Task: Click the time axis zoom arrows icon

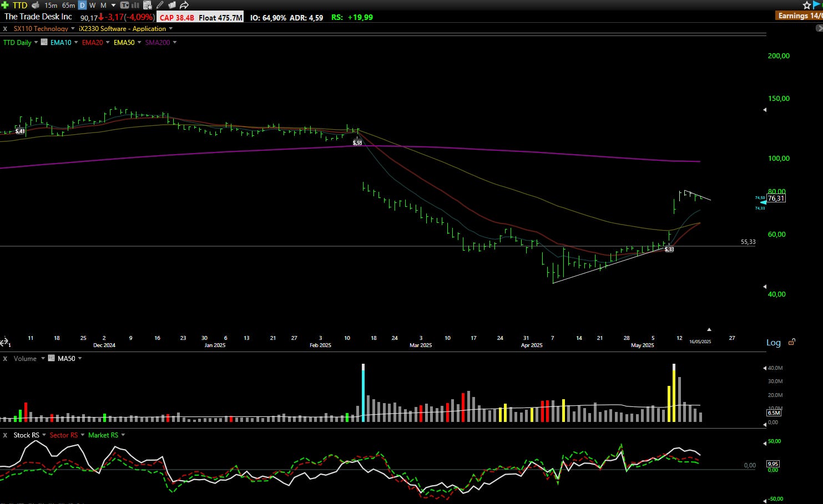Action: pyautogui.click(x=4, y=342)
